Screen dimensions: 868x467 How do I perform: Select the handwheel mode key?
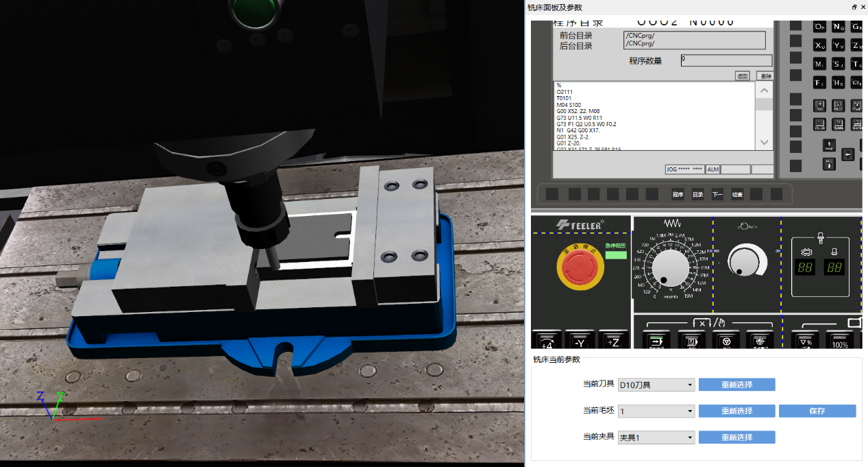pos(726,341)
